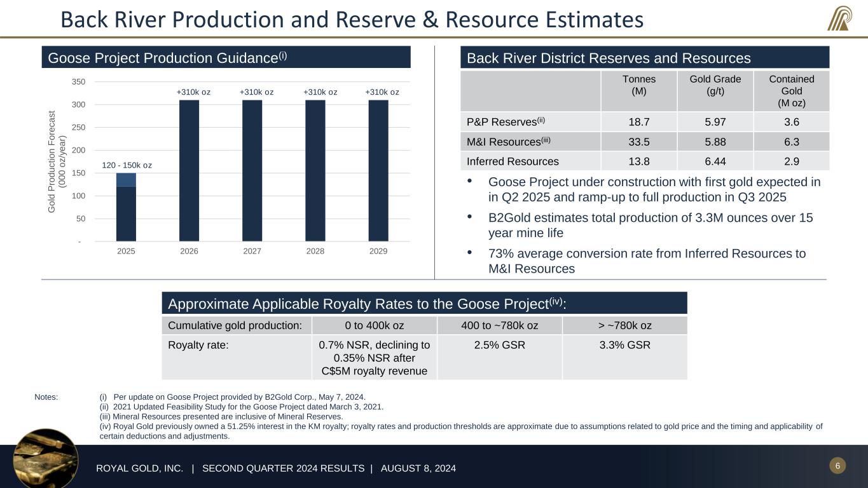Select the '3.3% GSR' royalty rate cell
Screen dimensions: 868x488
[x=624, y=345]
